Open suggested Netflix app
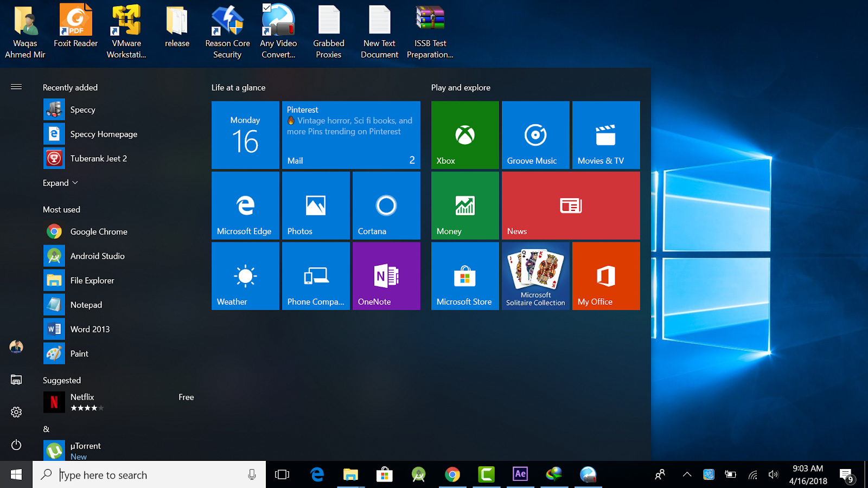This screenshot has height=488, width=868. coord(119,402)
